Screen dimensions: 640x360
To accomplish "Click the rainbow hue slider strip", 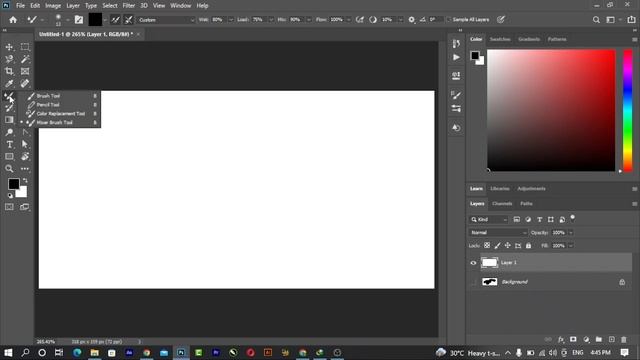I will click(x=628, y=110).
